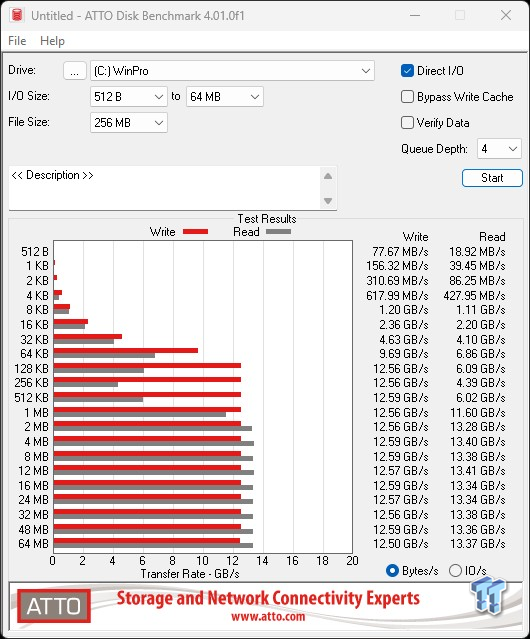Click the ATTO Disk Benchmark title bar icon
The width and height of the screenshot is (530, 639).
pos(17,15)
